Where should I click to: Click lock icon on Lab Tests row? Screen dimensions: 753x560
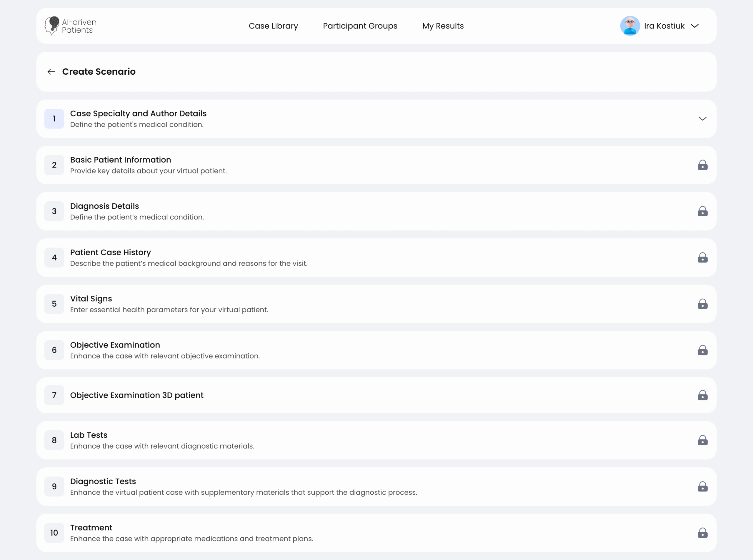(702, 440)
